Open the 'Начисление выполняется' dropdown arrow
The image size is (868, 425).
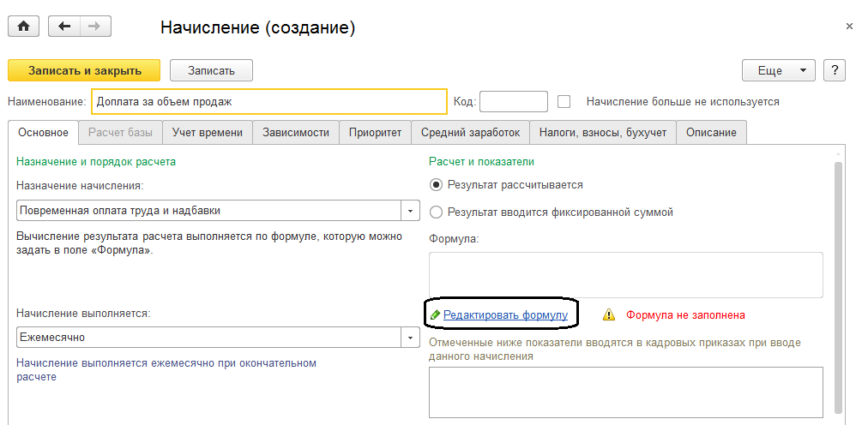coord(410,338)
